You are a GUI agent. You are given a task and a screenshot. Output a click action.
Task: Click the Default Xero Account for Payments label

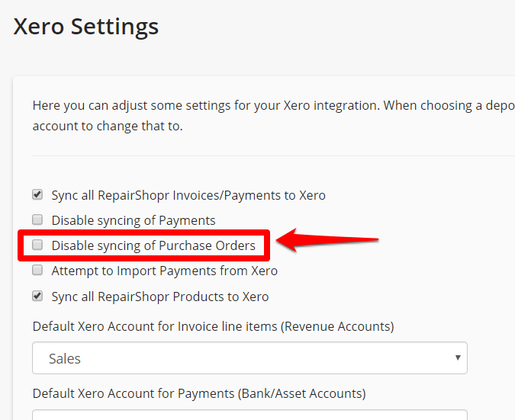pyautogui.click(x=199, y=394)
